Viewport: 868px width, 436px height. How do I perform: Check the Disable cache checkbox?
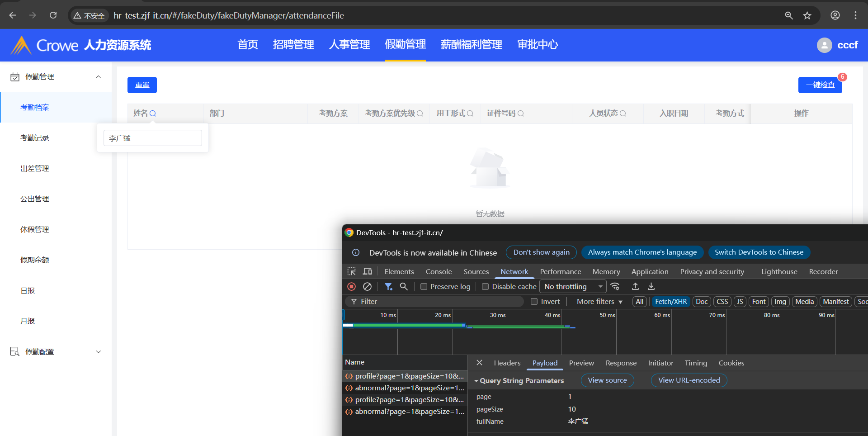click(485, 287)
